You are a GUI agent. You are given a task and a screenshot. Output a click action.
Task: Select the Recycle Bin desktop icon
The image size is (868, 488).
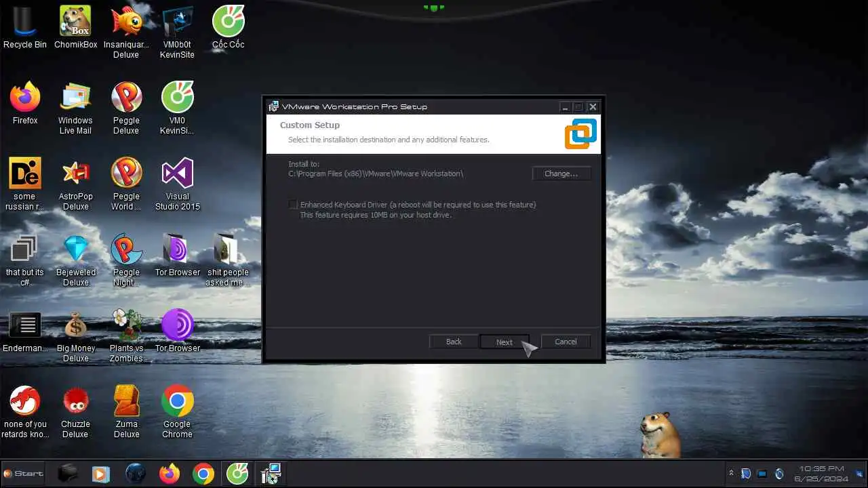25,28
